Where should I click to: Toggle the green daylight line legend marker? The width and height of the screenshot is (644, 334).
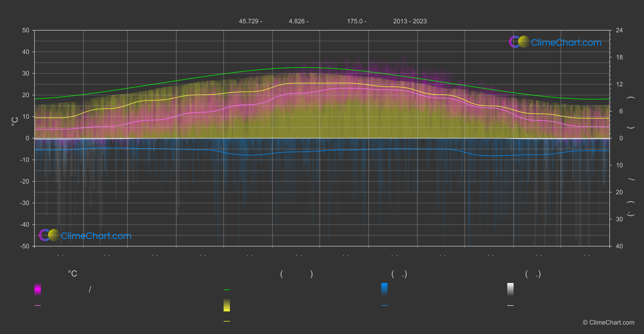pos(227,290)
